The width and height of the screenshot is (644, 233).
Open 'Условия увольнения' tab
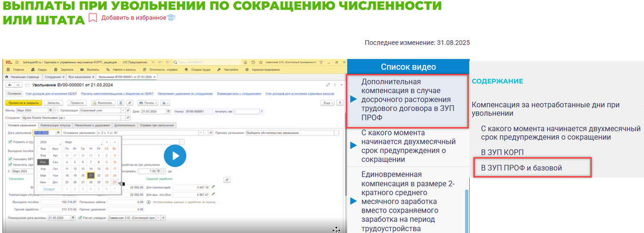[x=21, y=125]
